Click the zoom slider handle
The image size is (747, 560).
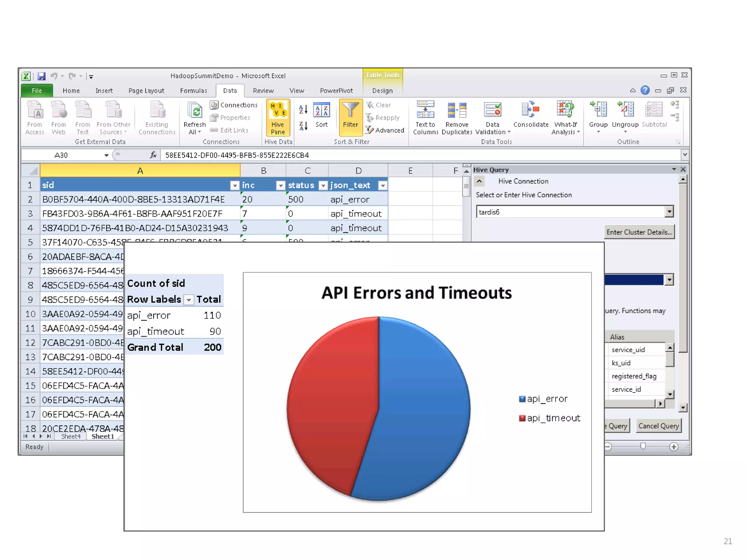(643, 447)
